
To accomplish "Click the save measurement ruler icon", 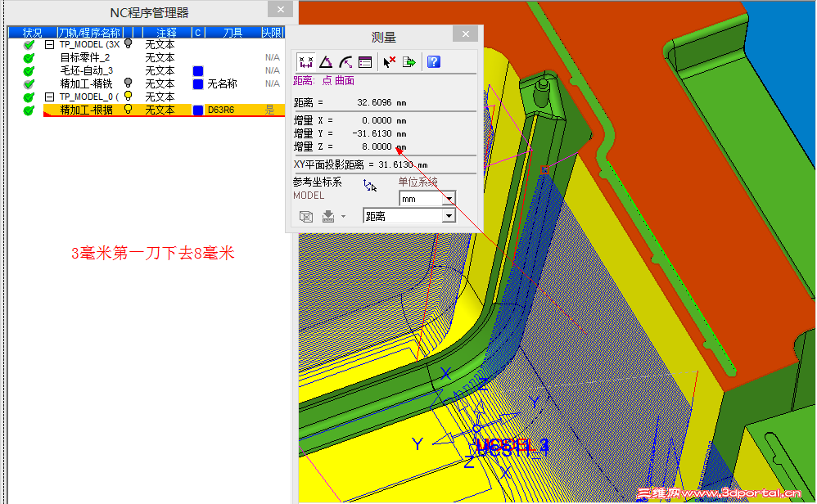I will point(327,217).
